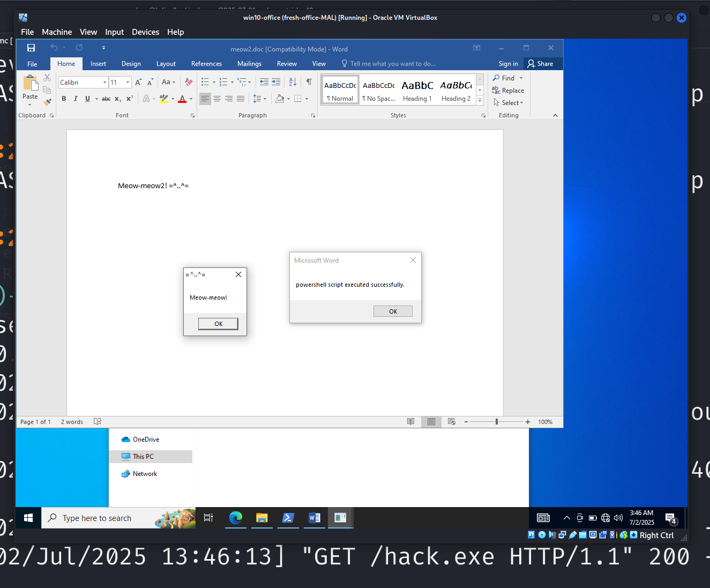Expand the line spacing dropdown

click(260, 99)
